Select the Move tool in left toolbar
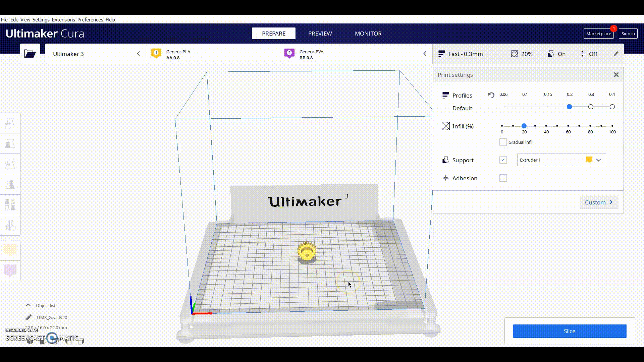The width and height of the screenshot is (644, 362). (x=10, y=123)
